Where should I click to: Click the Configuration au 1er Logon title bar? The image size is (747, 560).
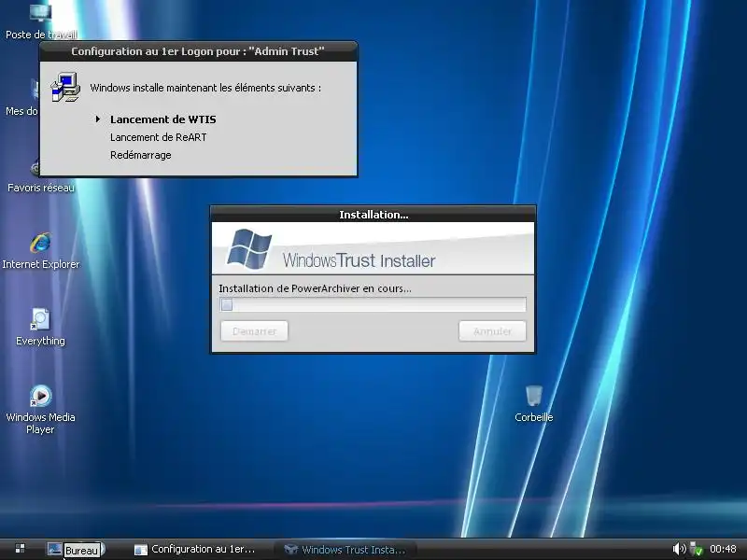[x=198, y=51]
